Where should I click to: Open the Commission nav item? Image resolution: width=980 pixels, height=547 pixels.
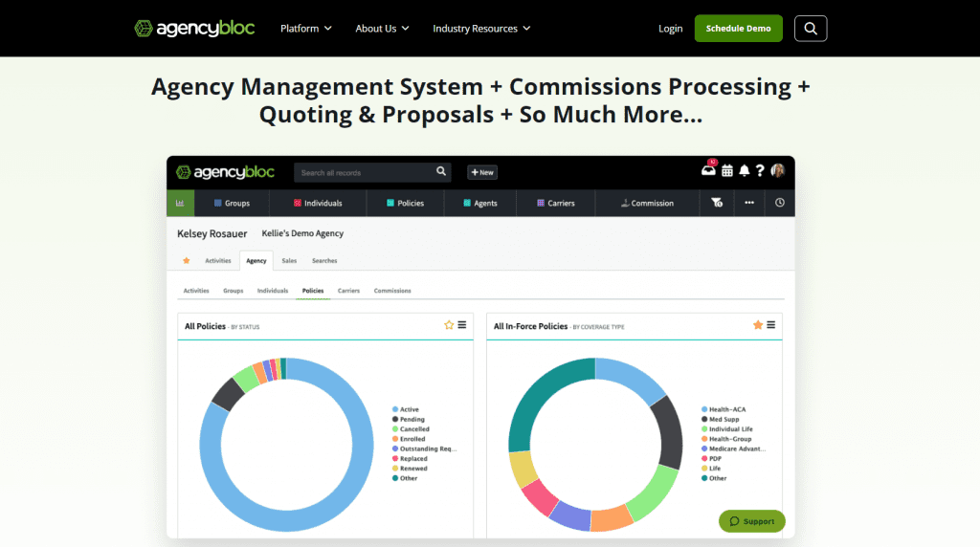pyautogui.click(x=647, y=203)
